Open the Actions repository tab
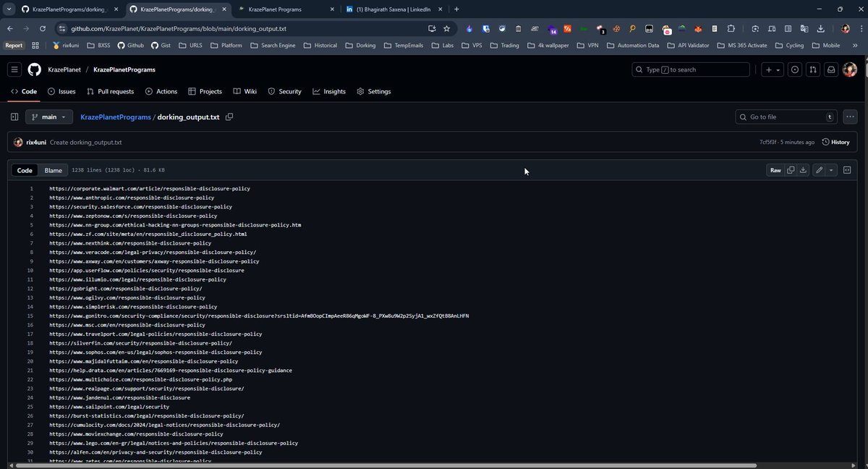 click(161, 91)
